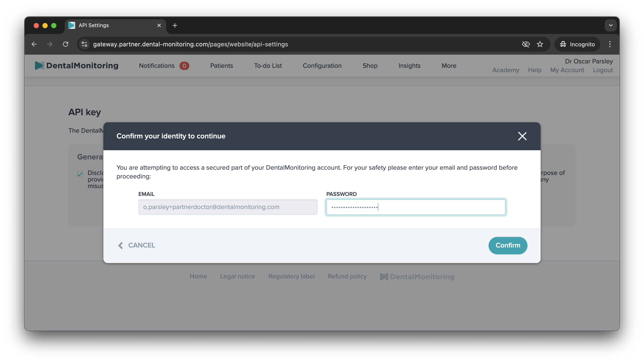Open the Chrome three-dot menu
Screen dimensions: 644x363
(x=610, y=44)
